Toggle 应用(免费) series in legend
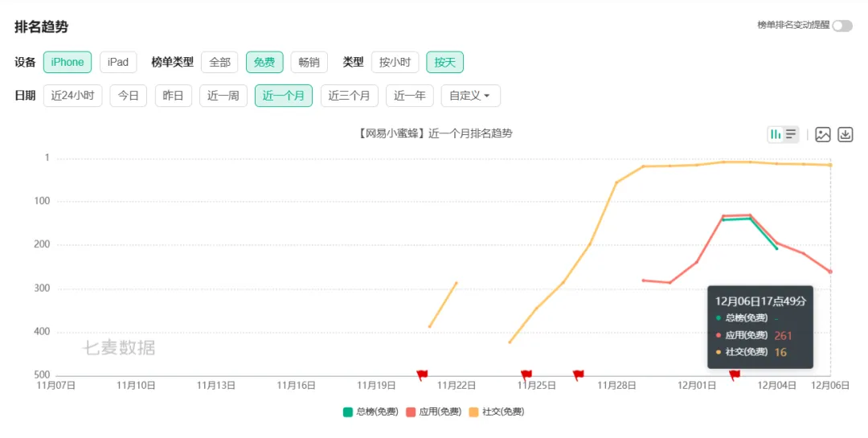The height and width of the screenshot is (438, 868). click(x=434, y=411)
